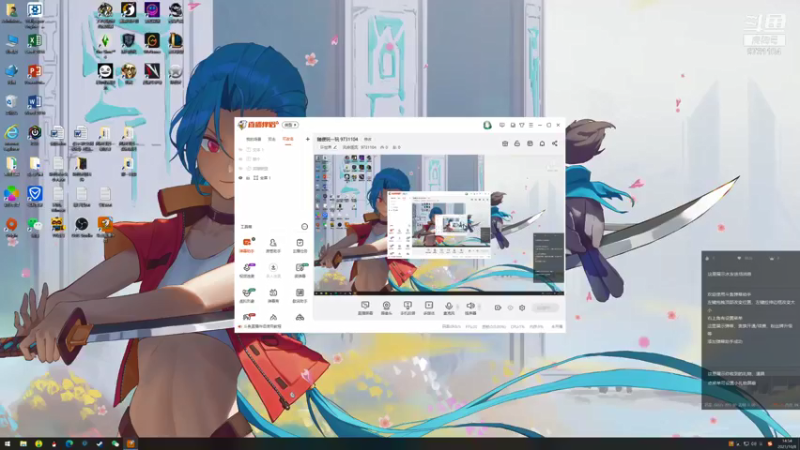The image size is (800, 450).
Task: Select the middle scene tab in source panel
Action: (x=272, y=139)
